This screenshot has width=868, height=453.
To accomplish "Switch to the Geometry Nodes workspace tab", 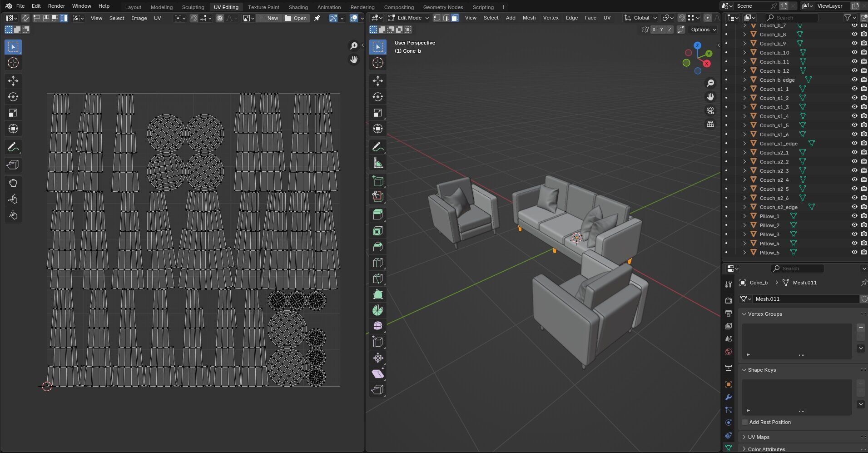I will [x=443, y=7].
